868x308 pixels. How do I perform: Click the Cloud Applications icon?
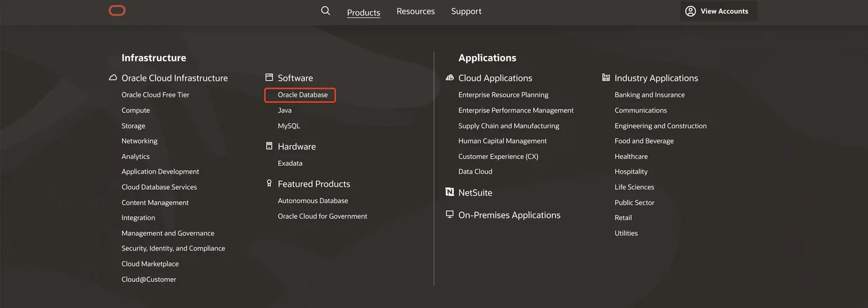click(450, 78)
